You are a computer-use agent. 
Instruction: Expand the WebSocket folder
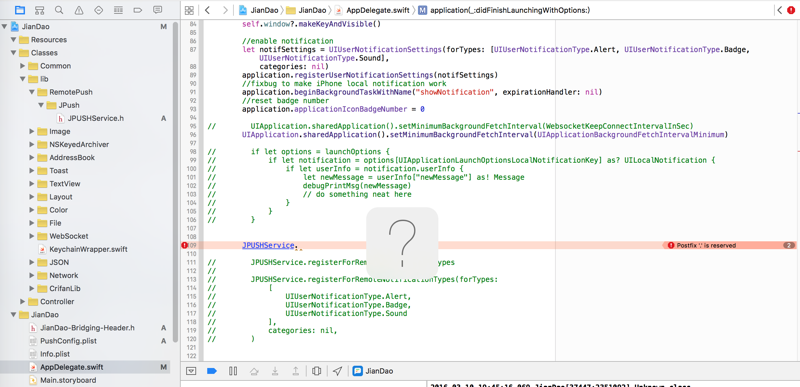(x=32, y=236)
